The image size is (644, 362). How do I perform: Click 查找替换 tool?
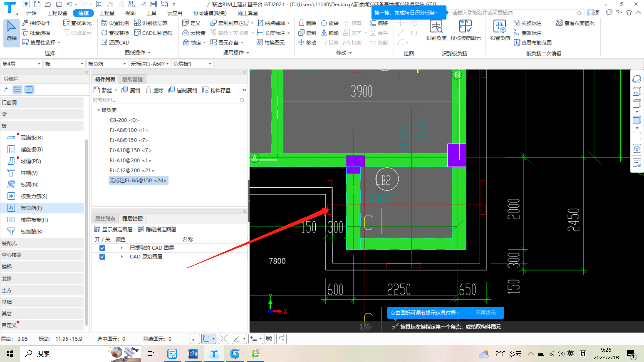pos(115,33)
